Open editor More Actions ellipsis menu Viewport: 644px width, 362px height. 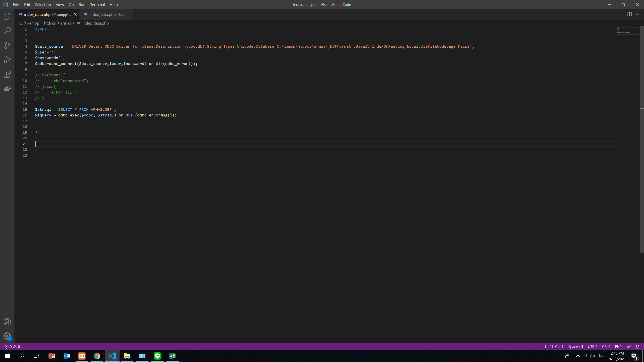(637, 14)
